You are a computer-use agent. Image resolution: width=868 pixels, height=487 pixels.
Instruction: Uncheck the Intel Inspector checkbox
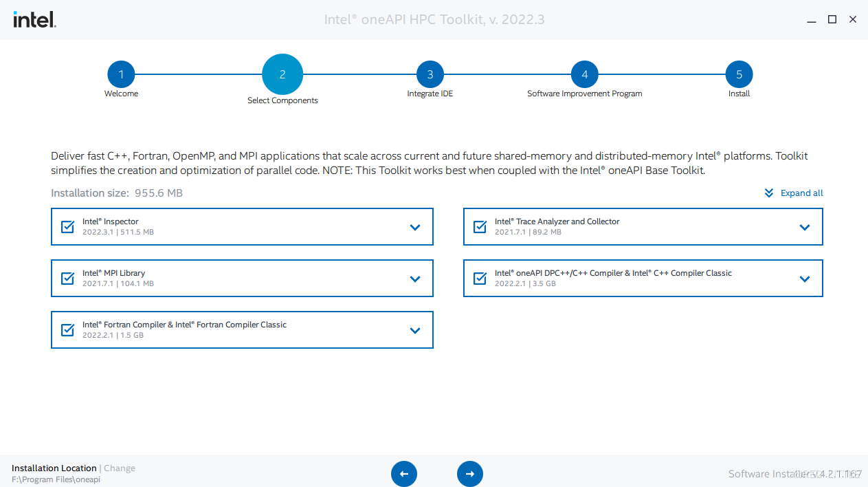point(68,227)
